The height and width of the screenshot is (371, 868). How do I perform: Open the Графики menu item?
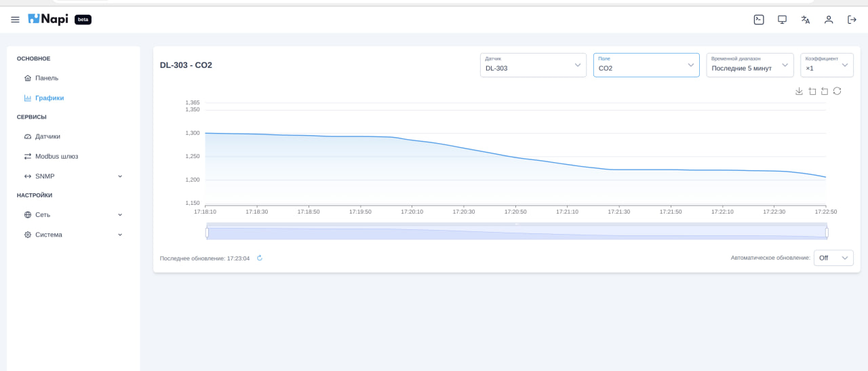(x=73, y=98)
